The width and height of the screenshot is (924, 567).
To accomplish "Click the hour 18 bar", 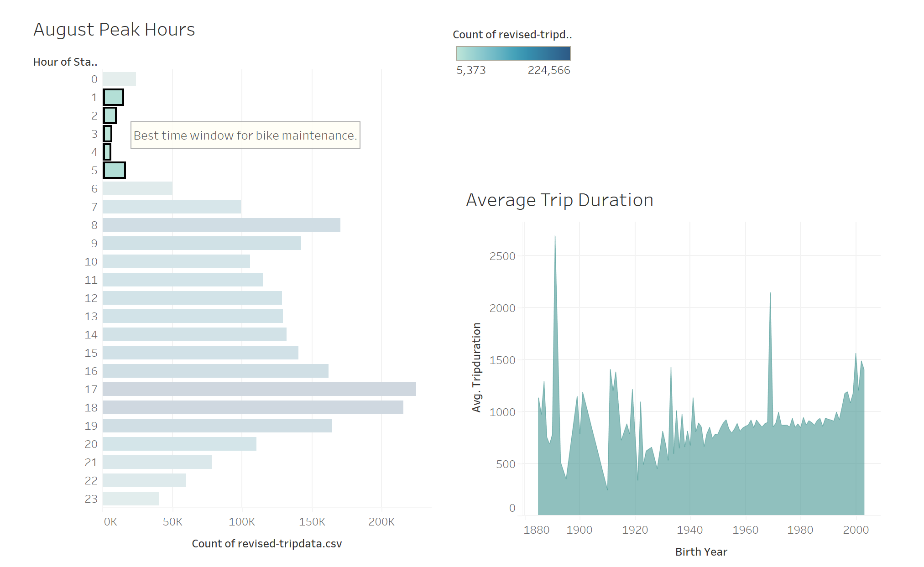I will click(x=251, y=407).
